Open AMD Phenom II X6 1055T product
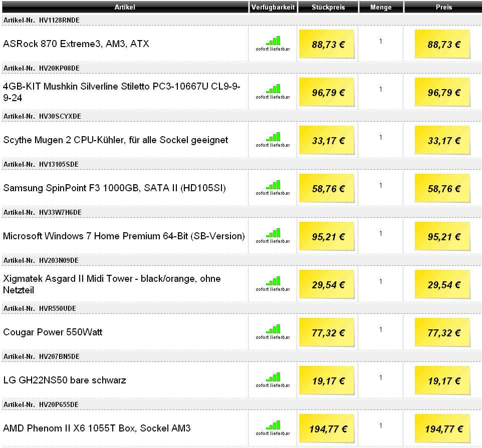 [97, 428]
